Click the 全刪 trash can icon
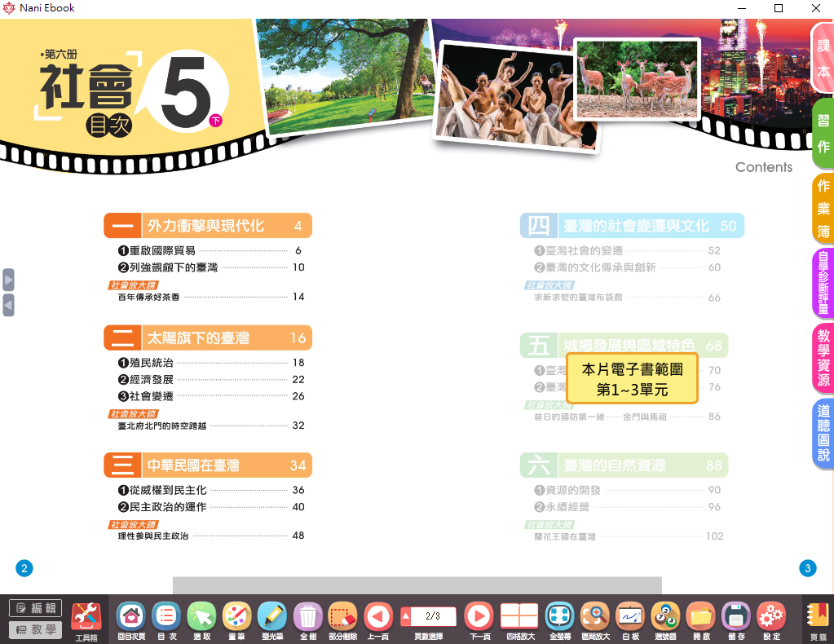 click(x=307, y=616)
